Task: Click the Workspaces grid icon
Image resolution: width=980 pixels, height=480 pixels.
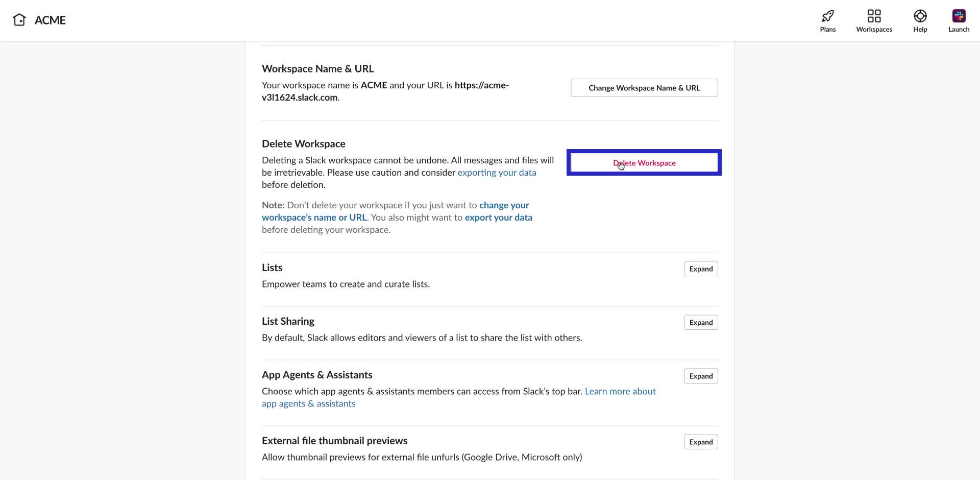Action: 874,15
